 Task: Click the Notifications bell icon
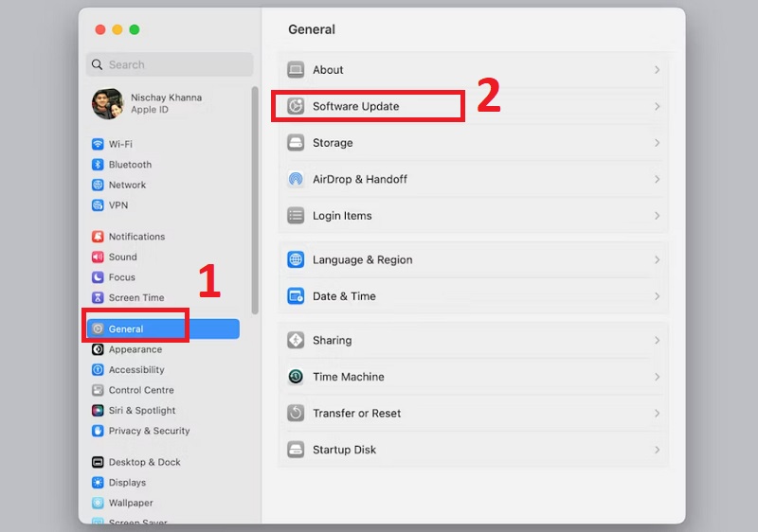[x=98, y=237]
